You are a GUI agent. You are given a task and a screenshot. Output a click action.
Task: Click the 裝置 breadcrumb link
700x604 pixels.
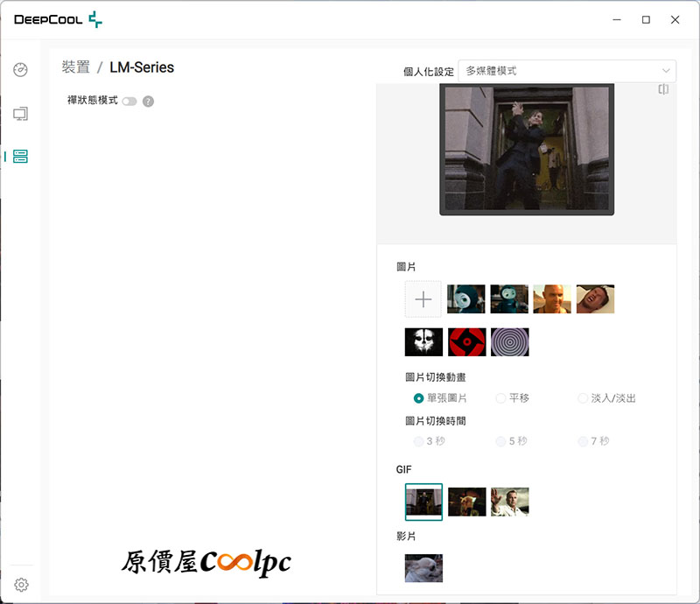click(75, 67)
